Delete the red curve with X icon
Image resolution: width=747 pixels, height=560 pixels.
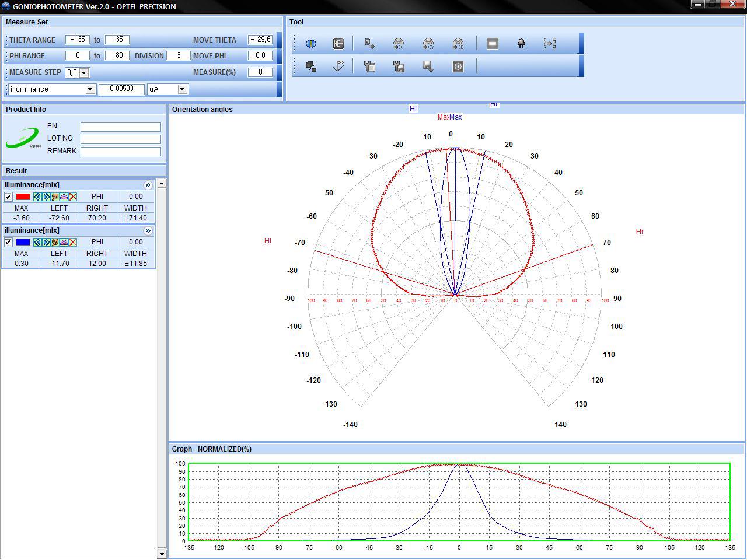[x=73, y=197]
